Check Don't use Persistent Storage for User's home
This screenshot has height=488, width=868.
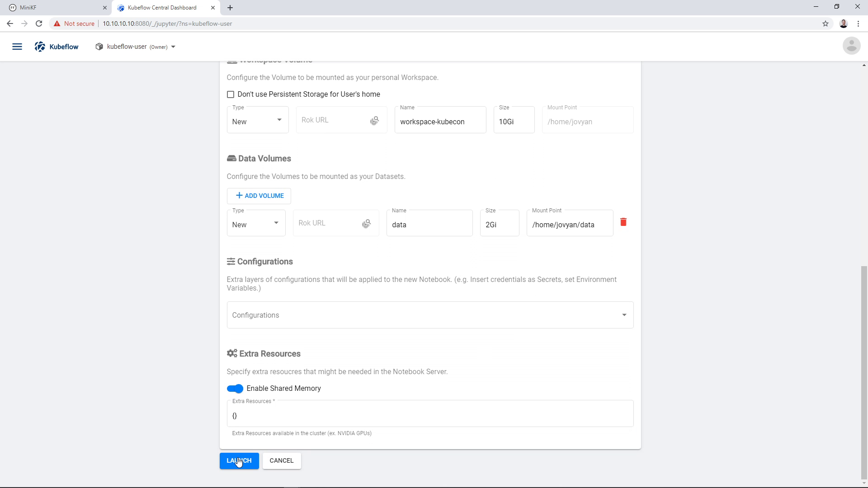[x=231, y=94]
